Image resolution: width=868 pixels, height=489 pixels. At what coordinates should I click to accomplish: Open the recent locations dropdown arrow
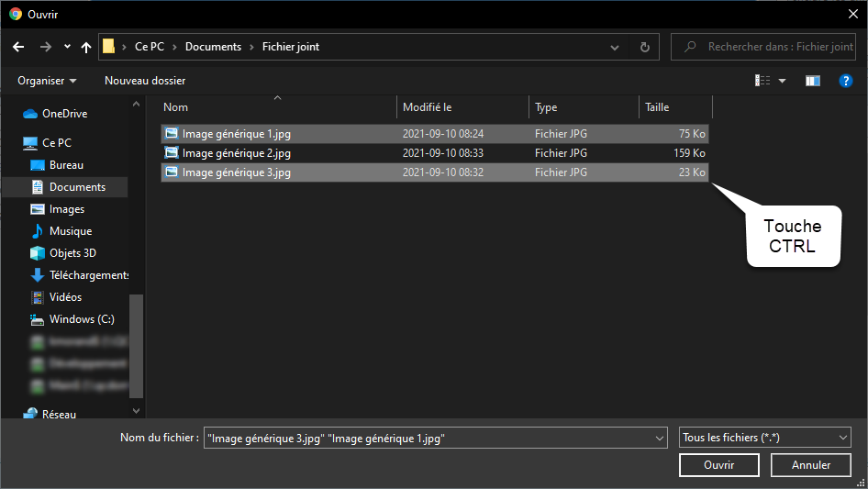click(x=67, y=47)
